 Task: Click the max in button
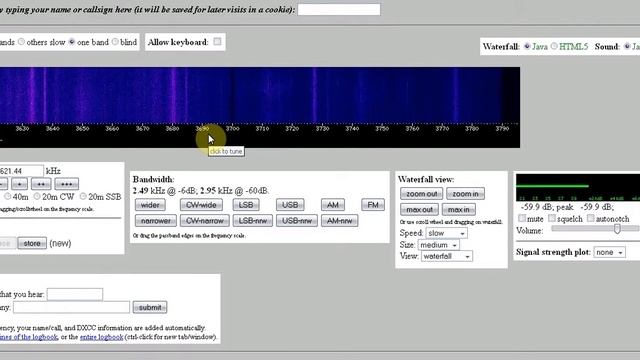(x=458, y=210)
